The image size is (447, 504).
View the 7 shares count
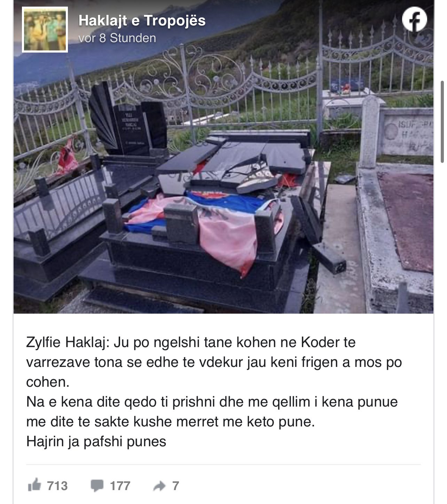[x=175, y=486]
